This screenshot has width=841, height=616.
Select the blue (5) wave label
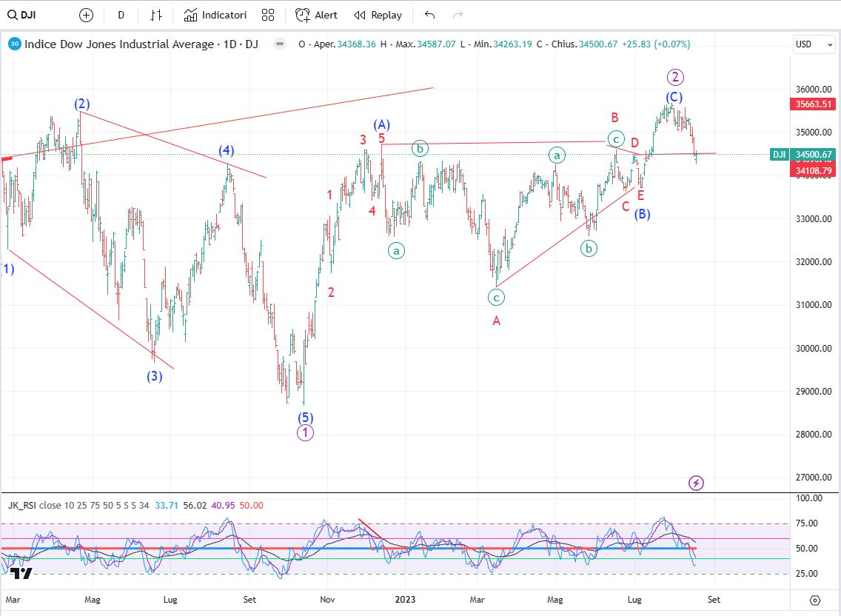(x=305, y=418)
